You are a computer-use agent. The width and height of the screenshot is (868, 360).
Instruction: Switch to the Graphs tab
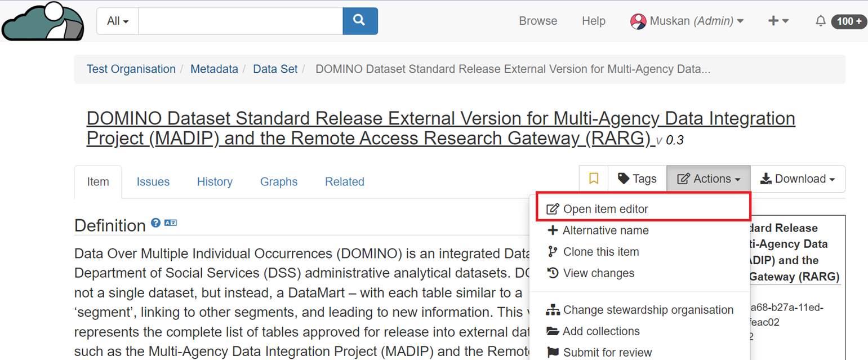279,182
